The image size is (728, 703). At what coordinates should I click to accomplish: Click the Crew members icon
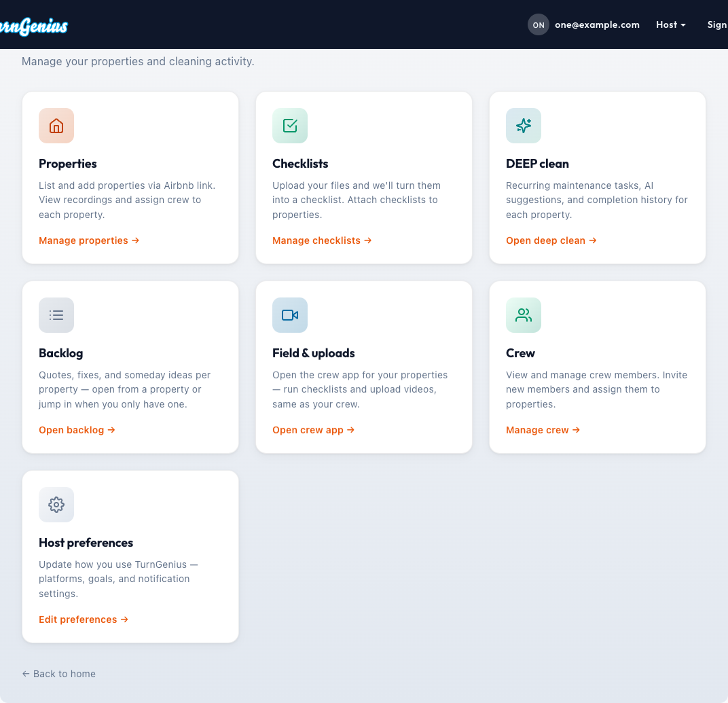click(x=524, y=315)
